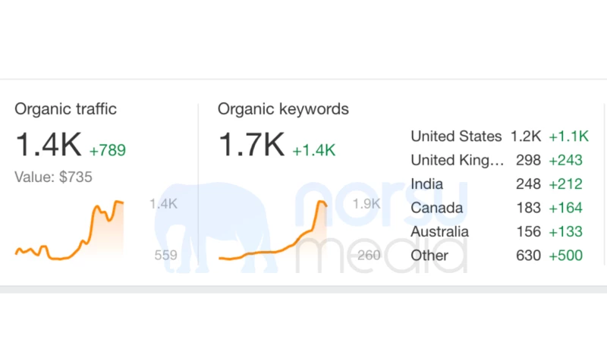Select the Other countries row
The image size is (607, 364).
(429, 256)
